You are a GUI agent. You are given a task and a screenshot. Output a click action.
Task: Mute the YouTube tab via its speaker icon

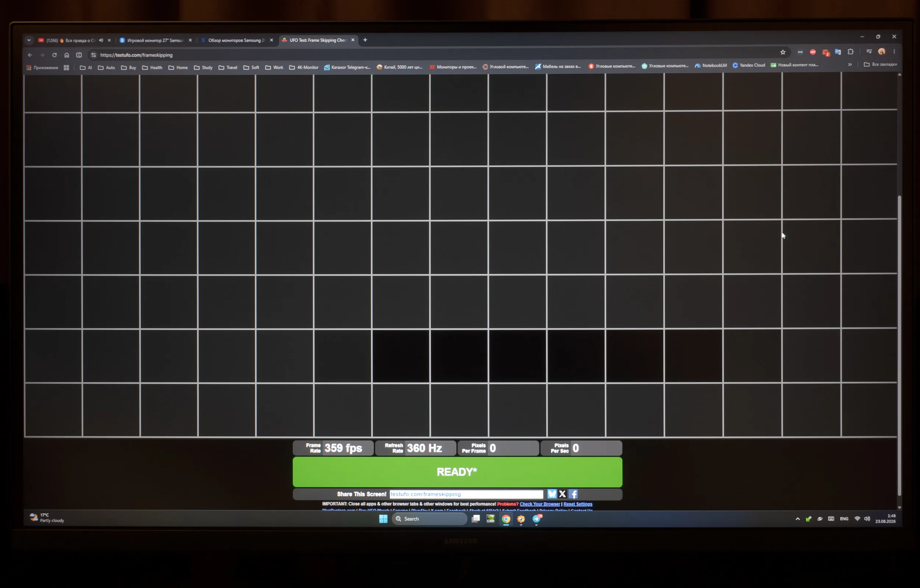tap(101, 40)
